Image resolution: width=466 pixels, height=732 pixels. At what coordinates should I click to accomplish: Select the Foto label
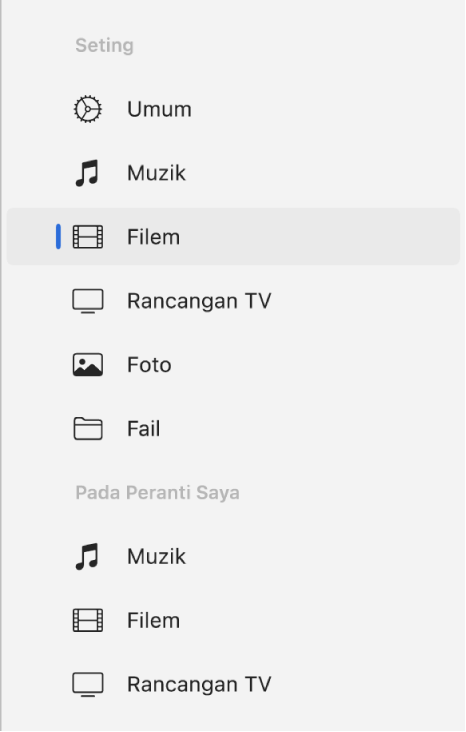149,365
